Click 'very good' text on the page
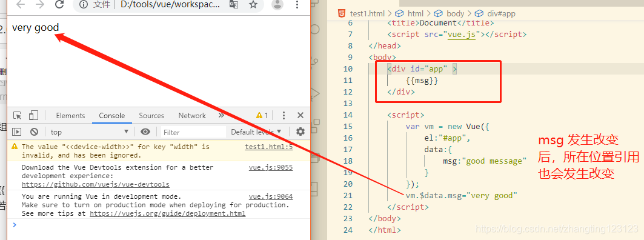 click(36, 27)
